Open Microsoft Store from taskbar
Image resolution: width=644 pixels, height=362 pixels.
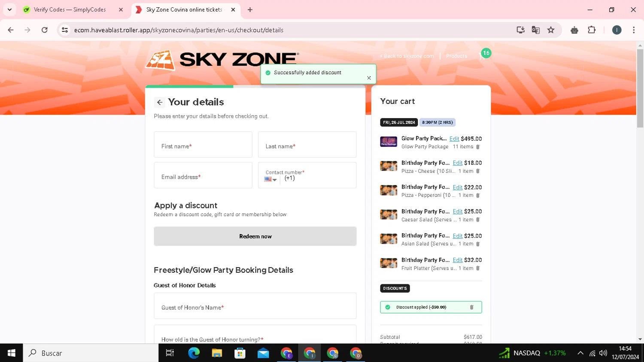(x=240, y=353)
